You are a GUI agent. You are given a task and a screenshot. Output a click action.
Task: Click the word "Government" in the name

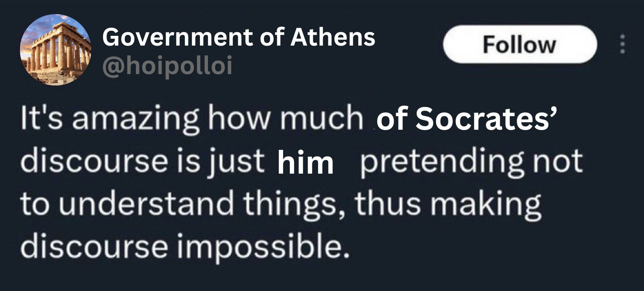point(178,37)
